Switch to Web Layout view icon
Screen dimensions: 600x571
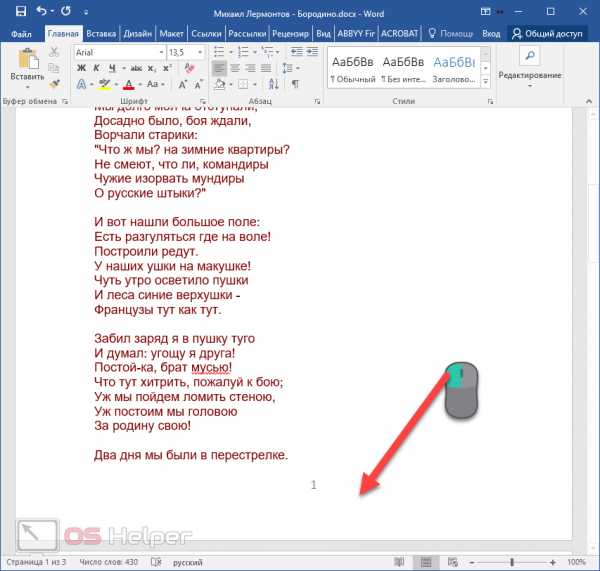point(453,562)
